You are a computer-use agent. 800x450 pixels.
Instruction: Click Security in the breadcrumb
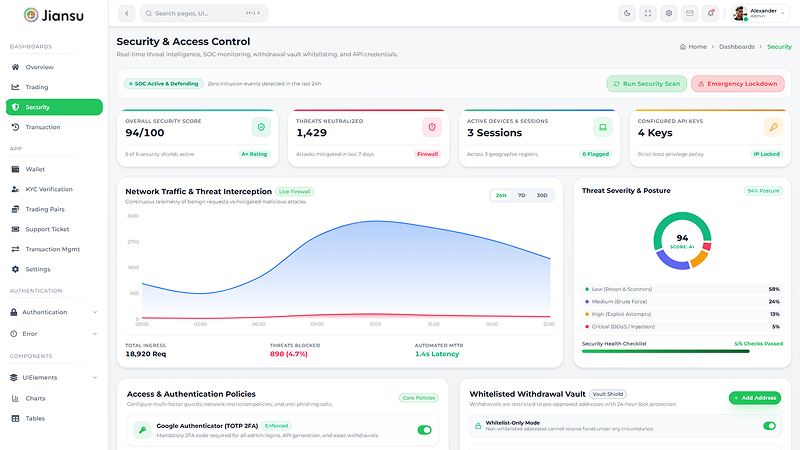tap(779, 46)
